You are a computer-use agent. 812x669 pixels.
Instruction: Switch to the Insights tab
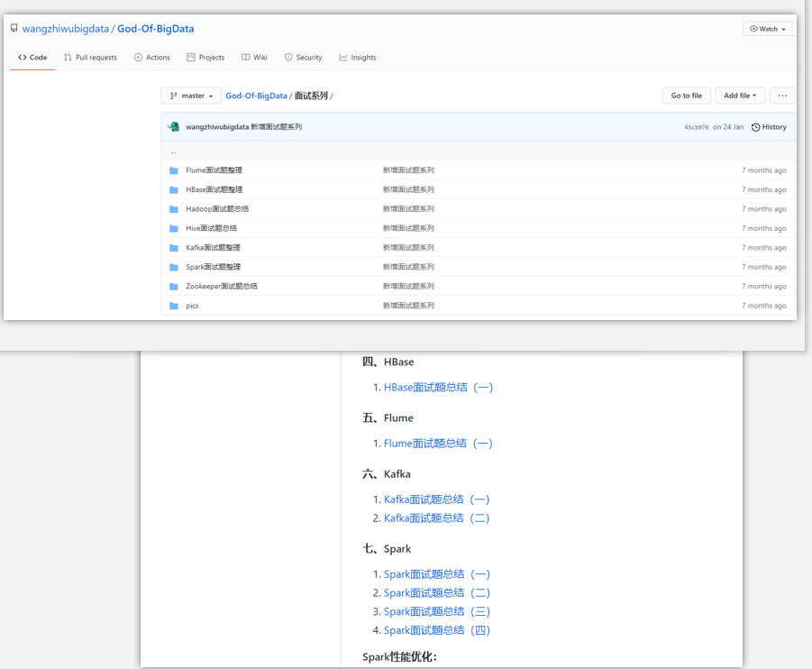coord(358,58)
